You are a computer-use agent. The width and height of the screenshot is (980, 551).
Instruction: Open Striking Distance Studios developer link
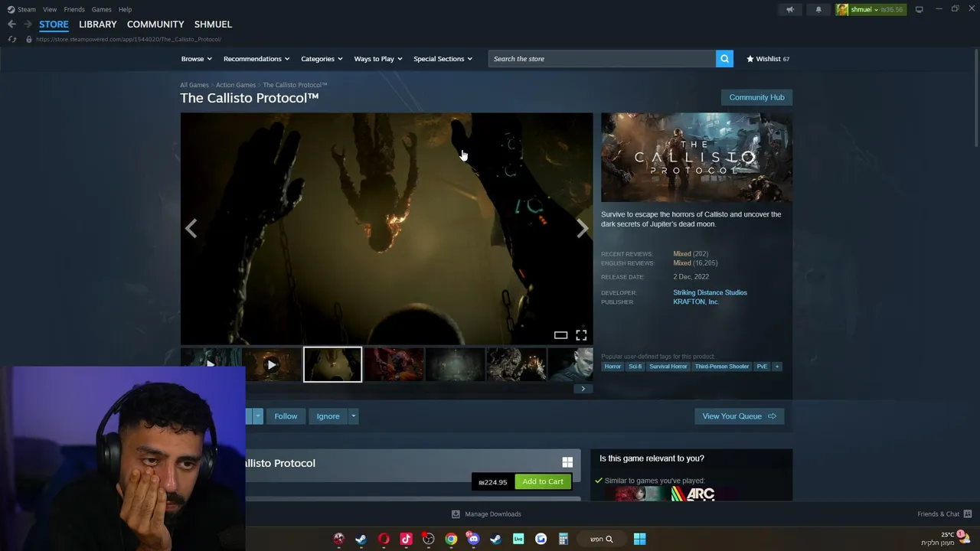(710, 292)
